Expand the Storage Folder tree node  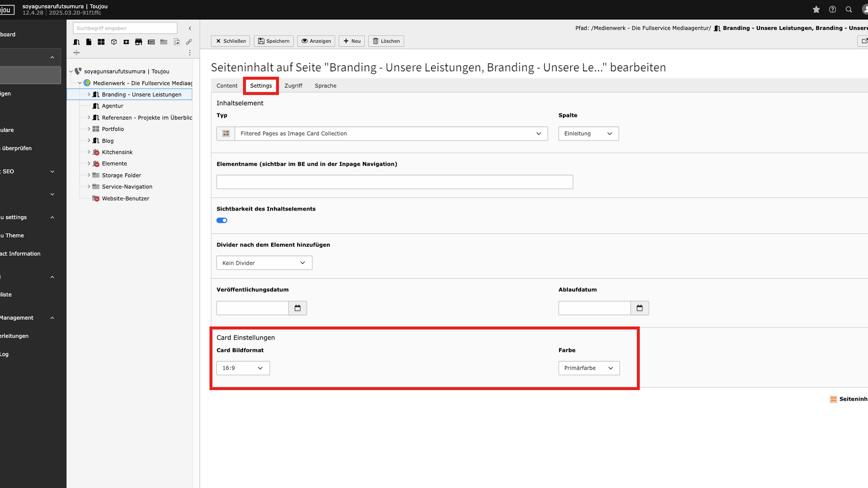[x=89, y=175]
